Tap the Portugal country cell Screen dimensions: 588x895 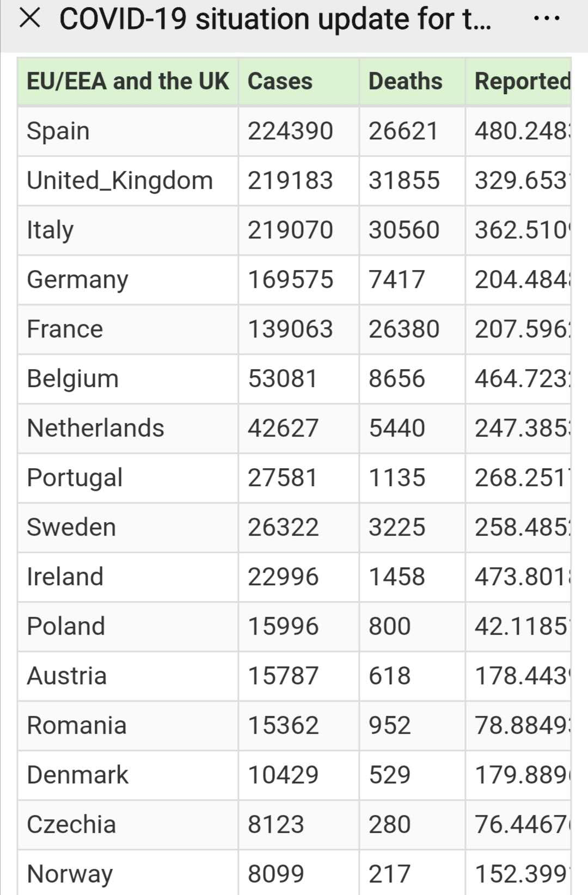(x=128, y=478)
